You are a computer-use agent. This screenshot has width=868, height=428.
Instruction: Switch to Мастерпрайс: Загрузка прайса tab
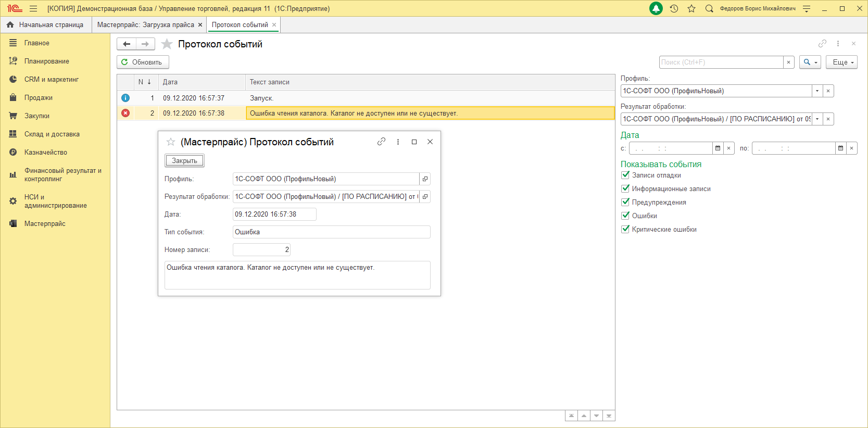pyautogui.click(x=145, y=25)
